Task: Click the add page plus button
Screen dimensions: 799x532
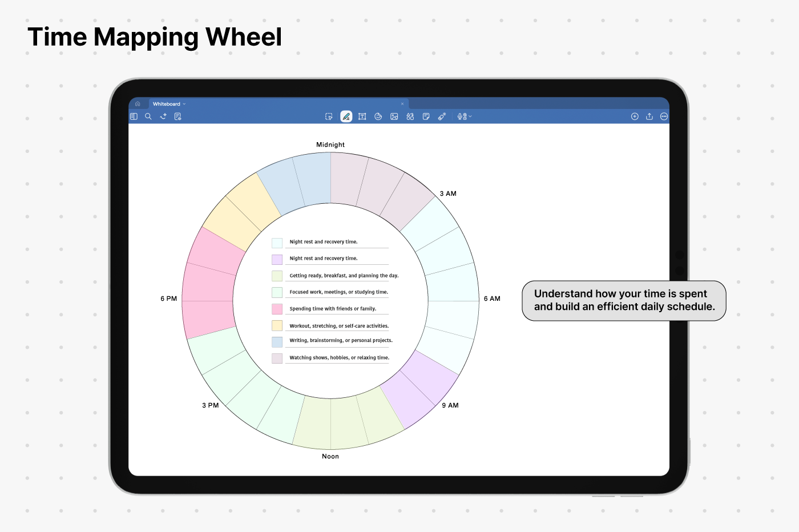Action: coord(635,116)
